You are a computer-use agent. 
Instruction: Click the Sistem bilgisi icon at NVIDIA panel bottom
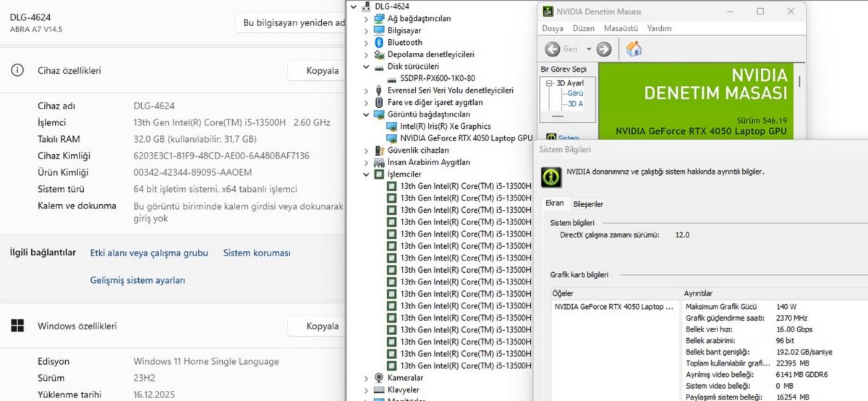[x=551, y=138]
